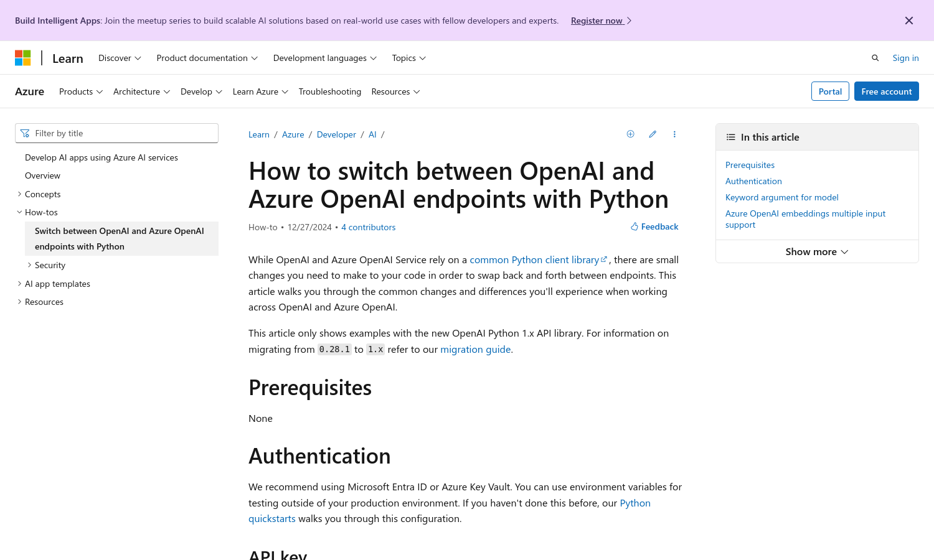This screenshot has width=934, height=560.
Task: Collapse the How-tos section
Action: point(20,212)
